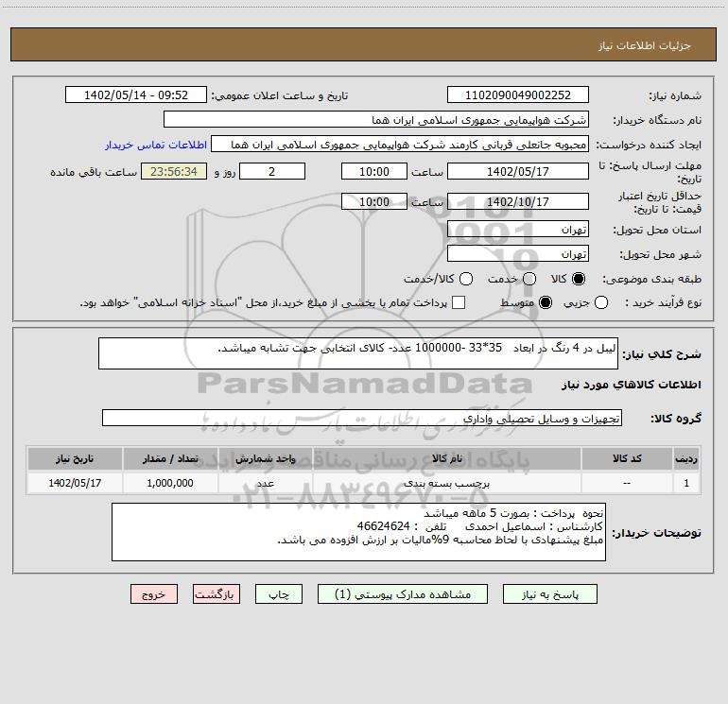Select the 'خدمت' radio button
The image size is (728, 704).
[x=529, y=279]
